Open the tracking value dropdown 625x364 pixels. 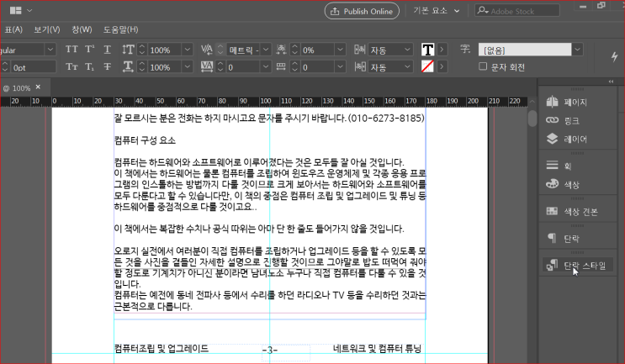click(x=266, y=67)
